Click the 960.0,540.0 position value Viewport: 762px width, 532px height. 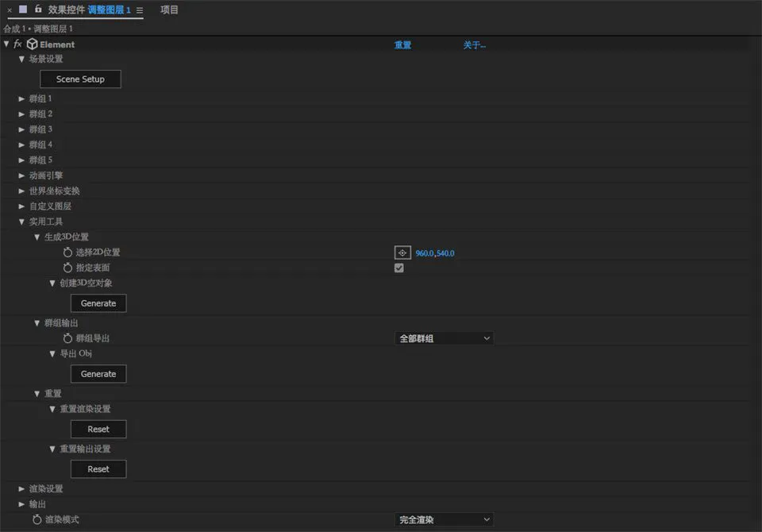(x=435, y=253)
